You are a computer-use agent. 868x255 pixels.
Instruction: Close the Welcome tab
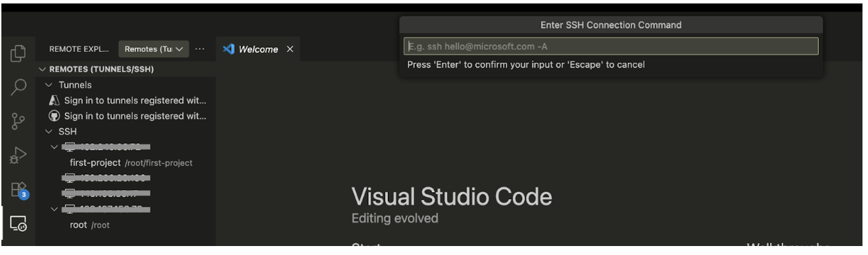point(290,49)
